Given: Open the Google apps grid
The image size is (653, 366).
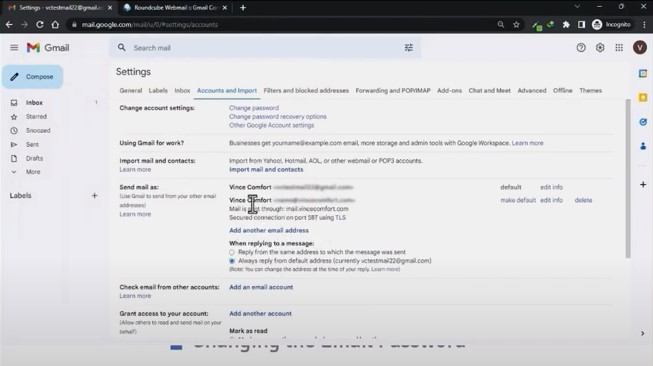Looking at the screenshot, I should (x=619, y=48).
